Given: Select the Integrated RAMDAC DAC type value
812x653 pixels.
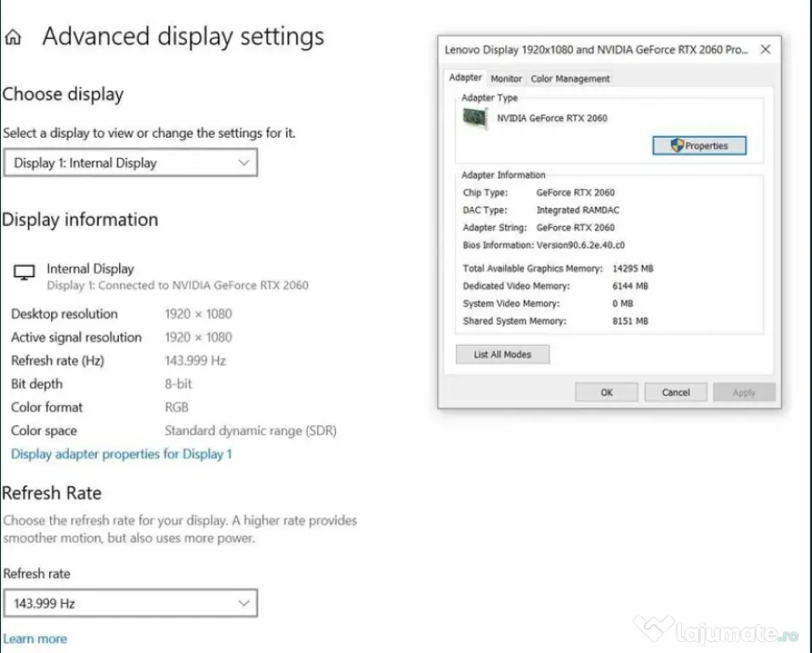Looking at the screenshot, I should 578,210.
